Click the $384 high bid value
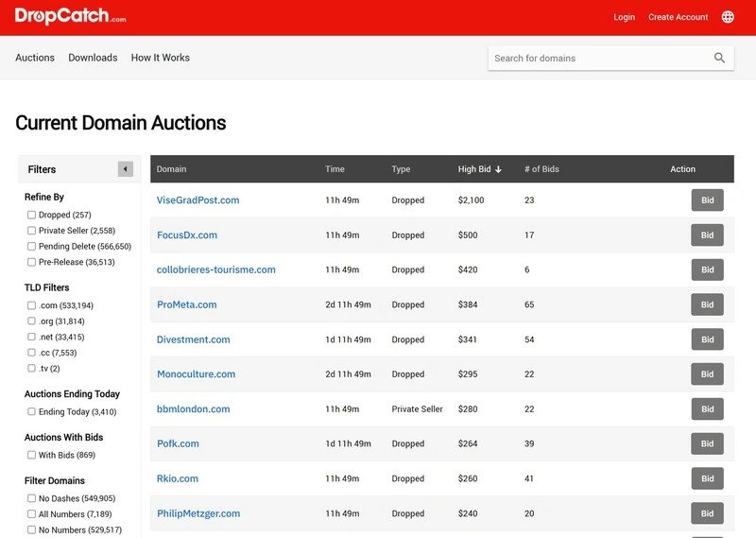Viewport: 756px width, 538px height. [468, 304]
